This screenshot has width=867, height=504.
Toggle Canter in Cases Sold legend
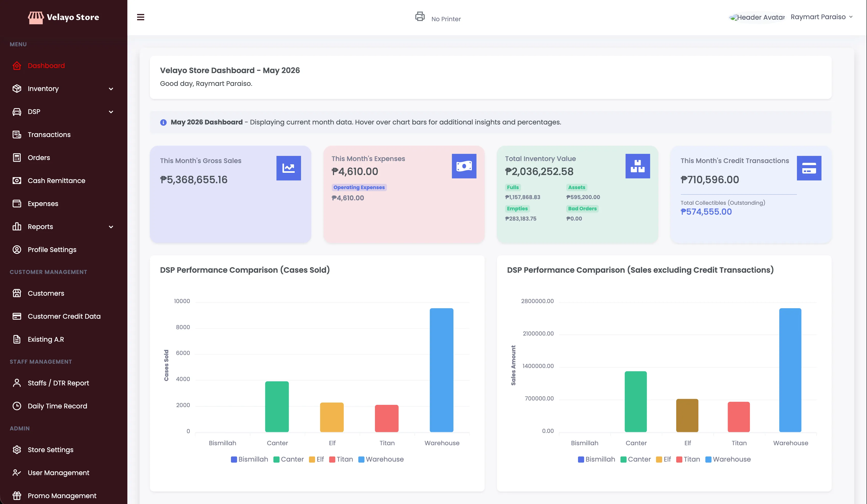[289, 460]
